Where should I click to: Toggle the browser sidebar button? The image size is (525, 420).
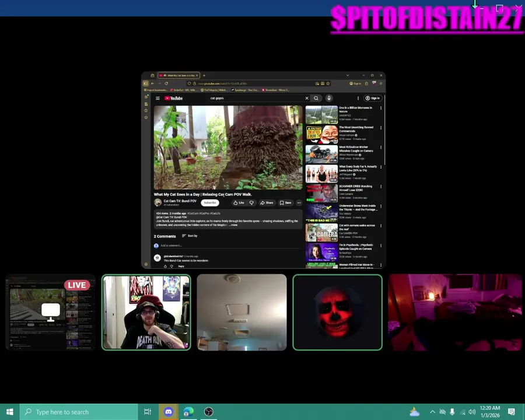point(146,83)
